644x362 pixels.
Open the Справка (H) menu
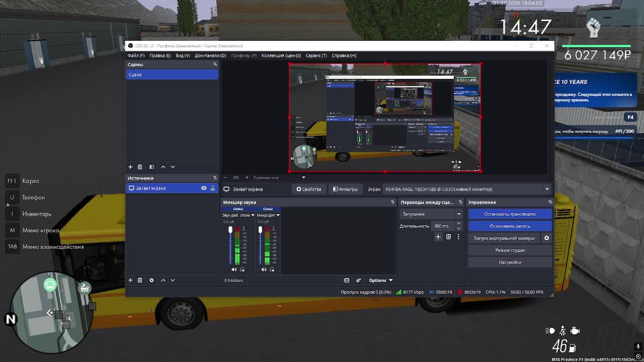[344, 55]
